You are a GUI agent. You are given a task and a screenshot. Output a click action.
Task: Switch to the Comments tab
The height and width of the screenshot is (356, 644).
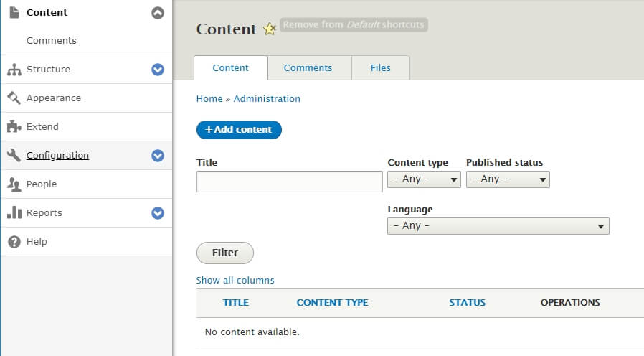308,68
